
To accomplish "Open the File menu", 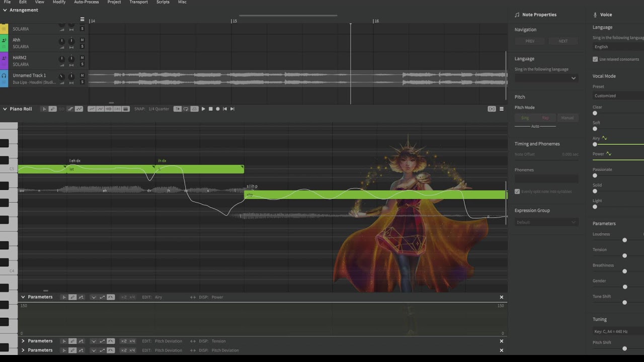I will tap(7, 2).
